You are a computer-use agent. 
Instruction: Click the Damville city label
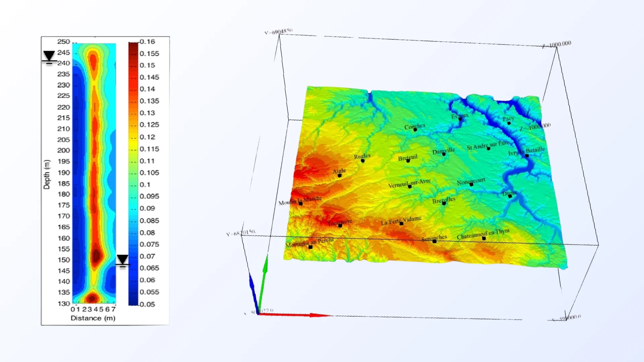pyautogui.click(x=443, y=151)
